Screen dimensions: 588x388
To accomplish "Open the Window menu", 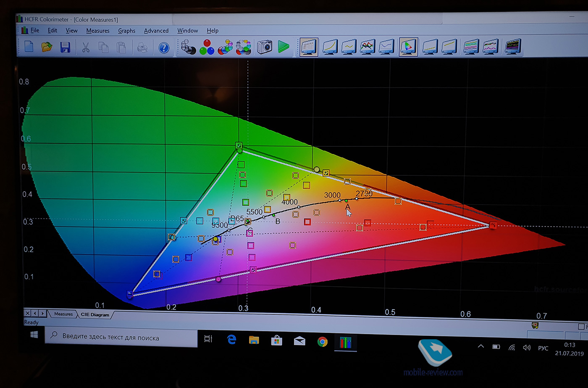I will pos(187,31).
